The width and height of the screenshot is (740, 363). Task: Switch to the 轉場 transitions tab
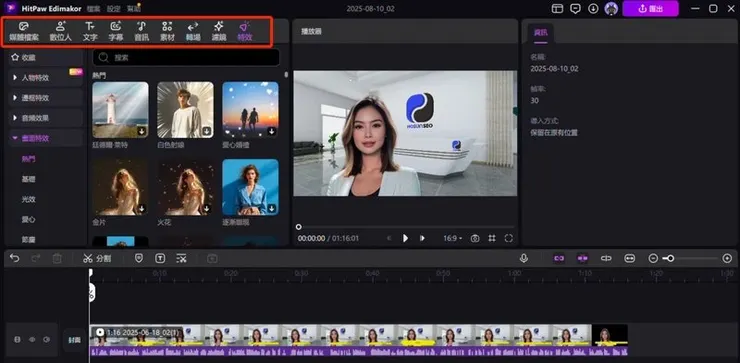(193, 32)
